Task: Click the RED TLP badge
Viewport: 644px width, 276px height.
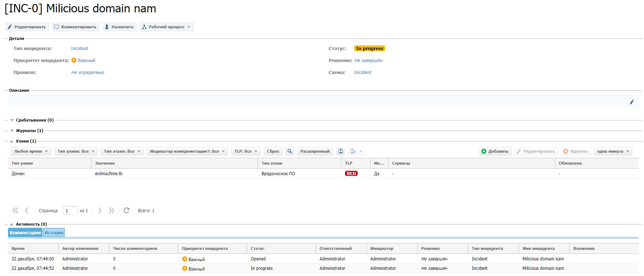Action: click(x=351, y=174)
